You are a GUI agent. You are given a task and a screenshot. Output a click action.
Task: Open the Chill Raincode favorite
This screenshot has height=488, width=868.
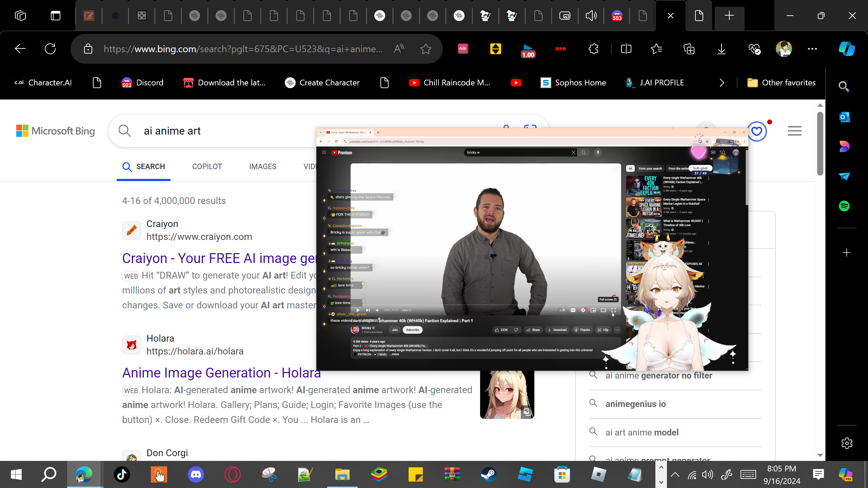tap(450, 83)
